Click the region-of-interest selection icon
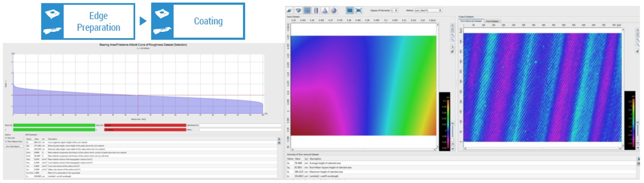 (358, 10)
